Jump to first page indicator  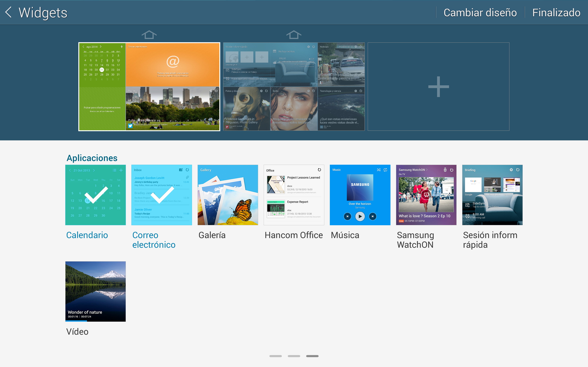click(275, 356)
